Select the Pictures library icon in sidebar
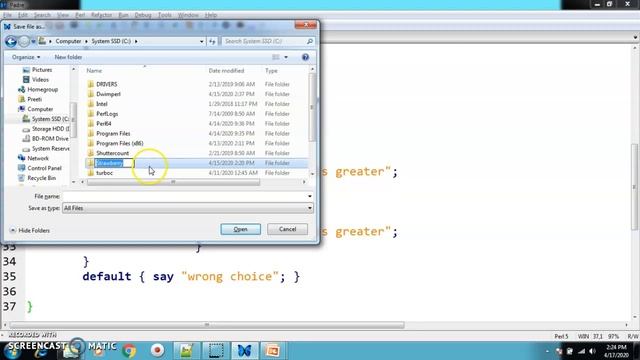The height and width of the screenshot is (360, 640). pyautogui.click(x=26, y=70)
